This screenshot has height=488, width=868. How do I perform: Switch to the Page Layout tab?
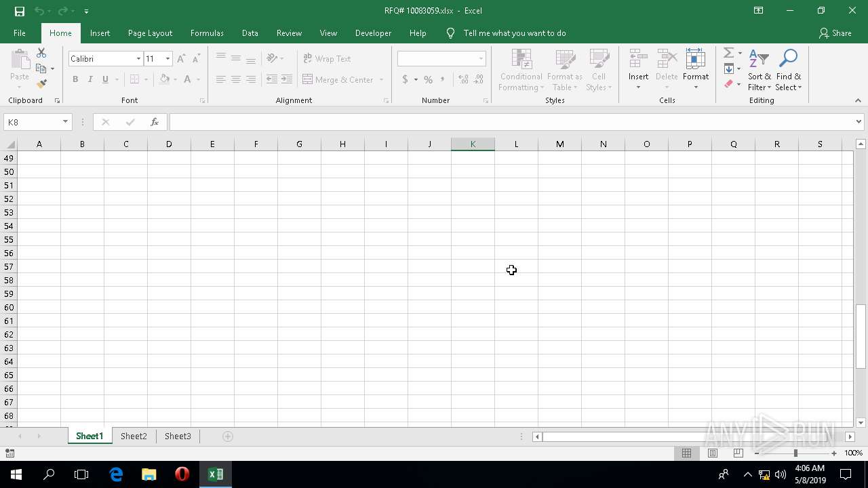(150, 33)
